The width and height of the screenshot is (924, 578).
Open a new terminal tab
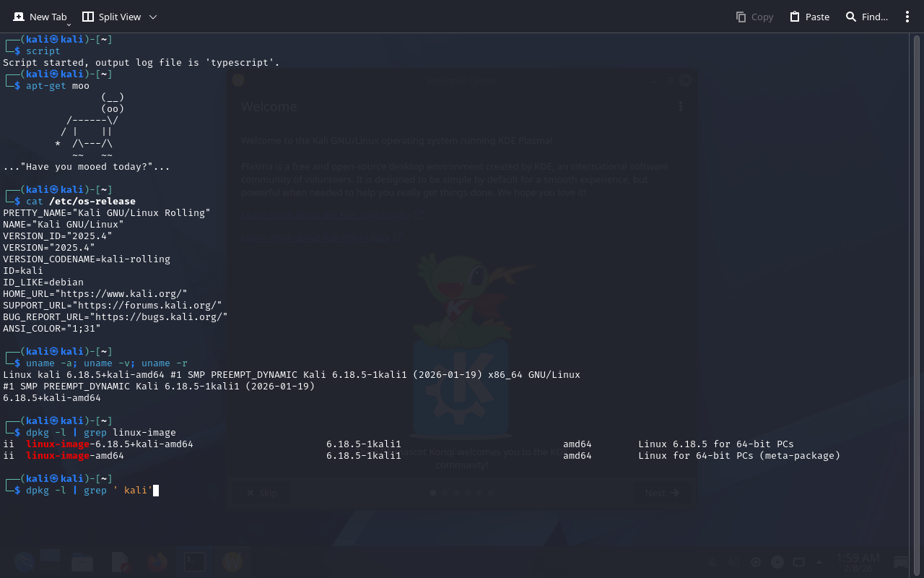click(40, 17)
